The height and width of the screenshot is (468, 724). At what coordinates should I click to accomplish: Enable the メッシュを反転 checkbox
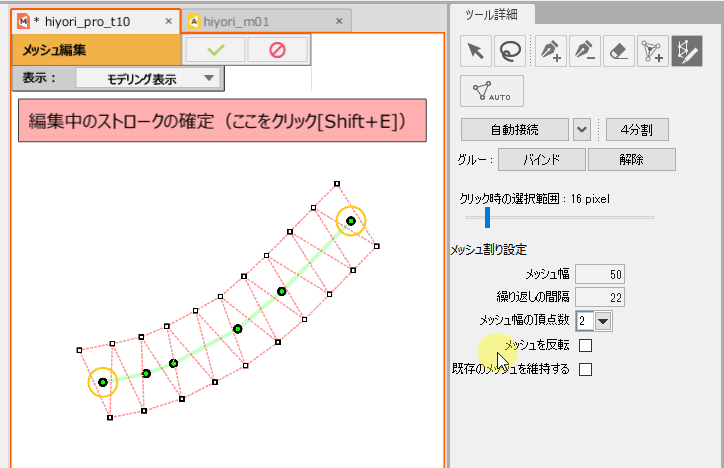click(586, 345)
